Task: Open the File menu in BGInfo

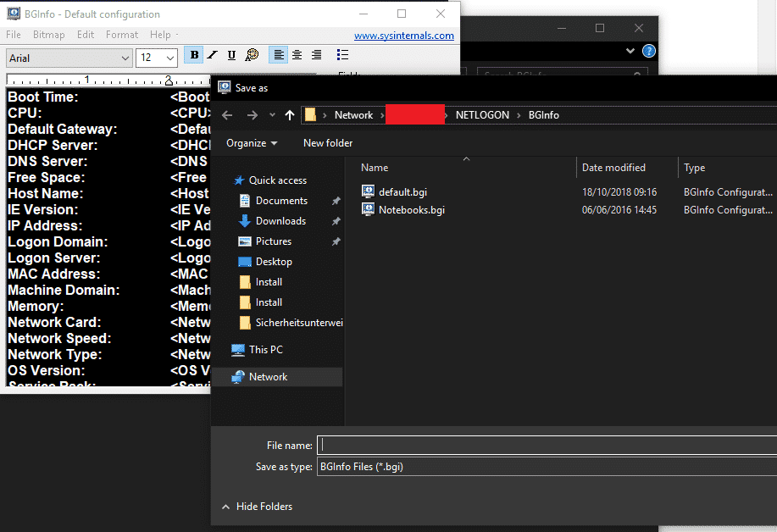Action: (x=14, y=35)
